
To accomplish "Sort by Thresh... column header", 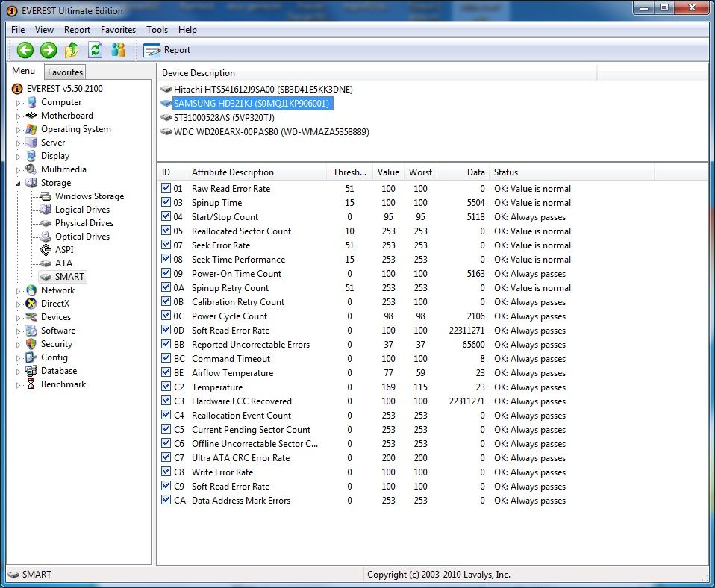I will [349, 172].
